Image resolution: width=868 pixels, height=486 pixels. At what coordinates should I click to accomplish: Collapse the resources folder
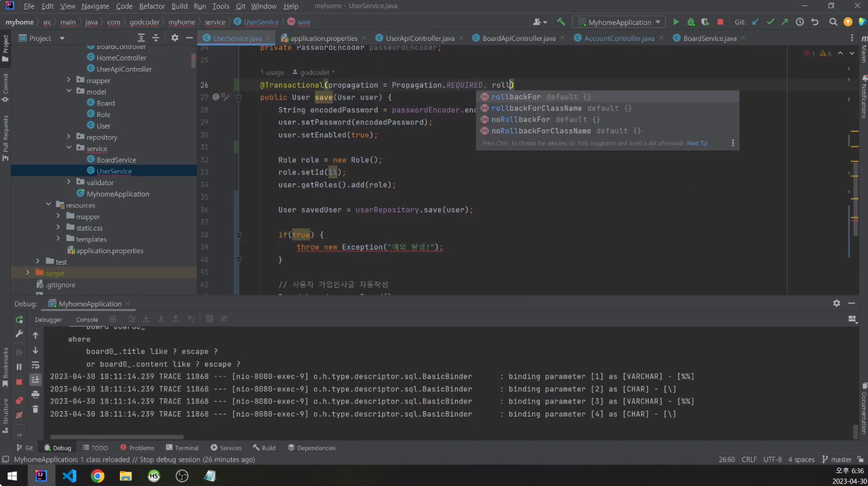(48, 204)
